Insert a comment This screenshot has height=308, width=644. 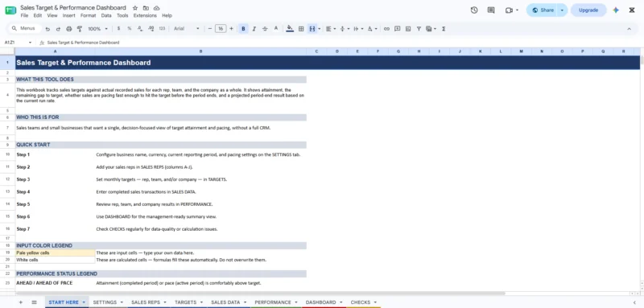pyautogui.click(x=397, y=29)
